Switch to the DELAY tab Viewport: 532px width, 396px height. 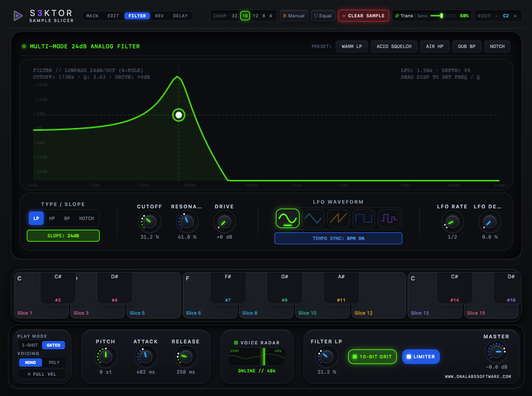pyautogui.click(x=181, y=16)
